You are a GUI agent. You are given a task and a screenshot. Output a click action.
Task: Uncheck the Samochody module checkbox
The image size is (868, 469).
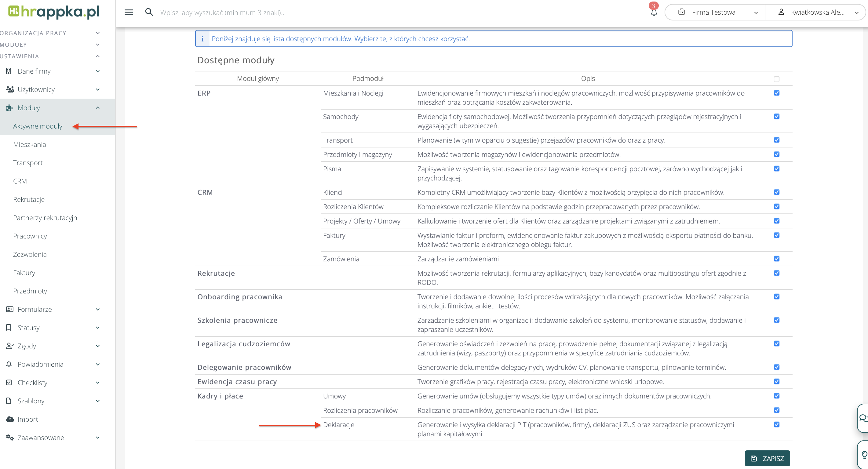(776, 117)
